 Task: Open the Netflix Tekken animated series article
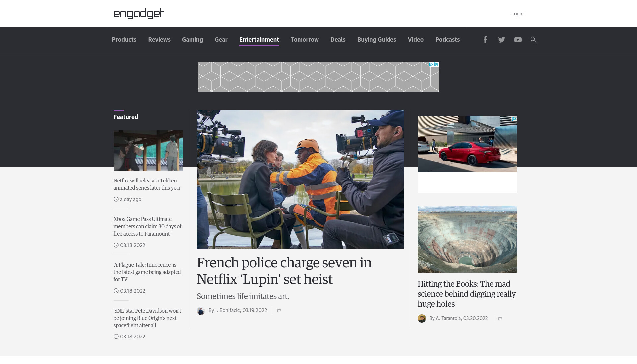[147, 184]
